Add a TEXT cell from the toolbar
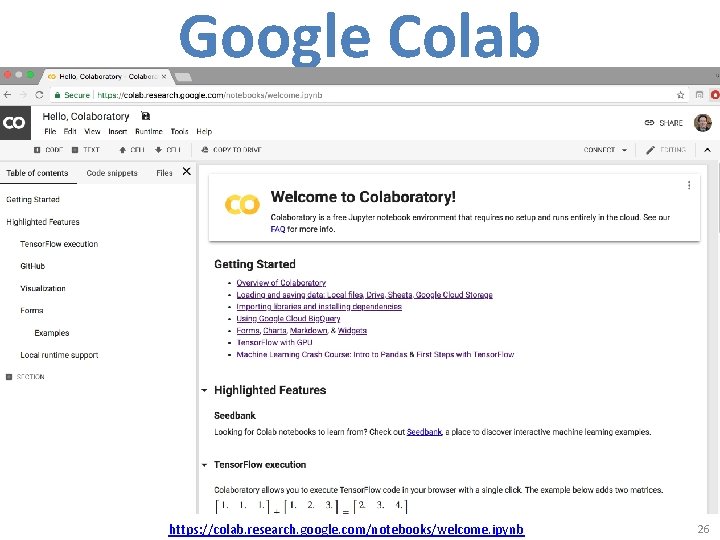This screenshot has height=540, width=720. 86,150
